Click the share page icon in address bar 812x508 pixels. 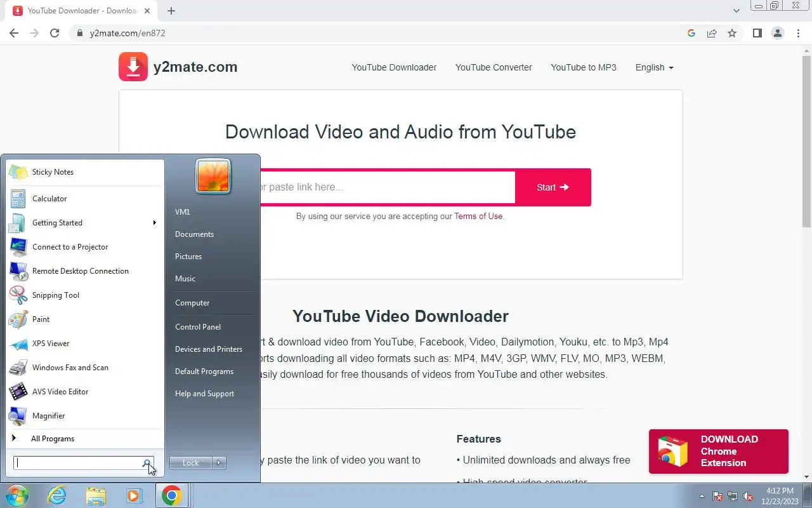click(x=712, y=33)
